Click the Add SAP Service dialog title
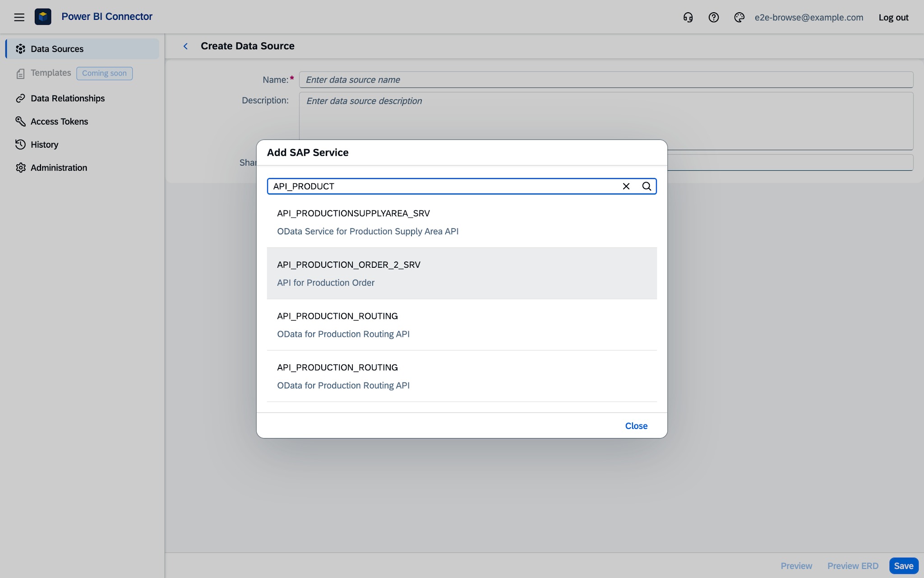 click(308, 153)
